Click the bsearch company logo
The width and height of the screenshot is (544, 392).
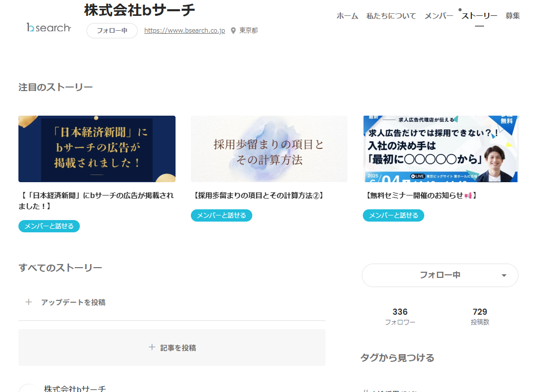[49, 28]
